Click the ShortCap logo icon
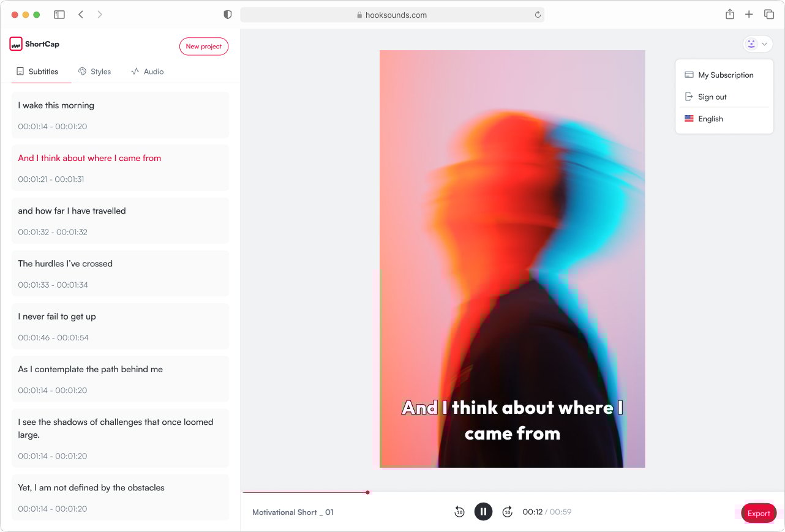Screen dimensions: 785x532 16,44
